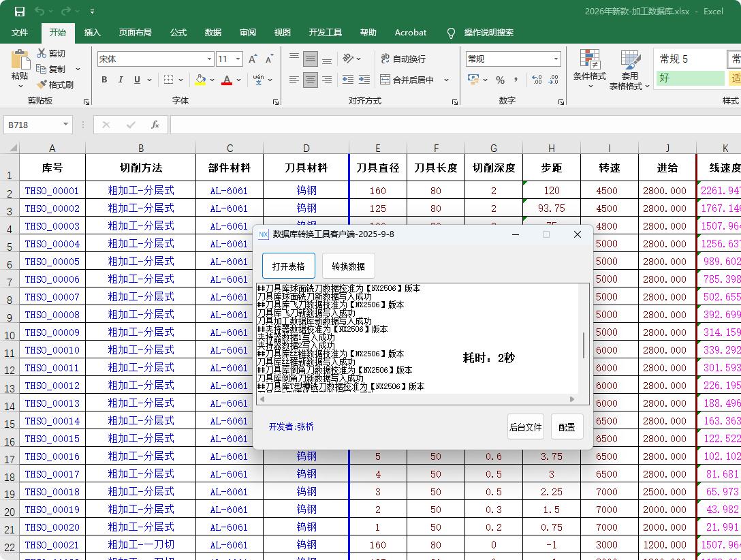
Task: Click the Save icon in the title bar
Action: [x=19, y=12]
